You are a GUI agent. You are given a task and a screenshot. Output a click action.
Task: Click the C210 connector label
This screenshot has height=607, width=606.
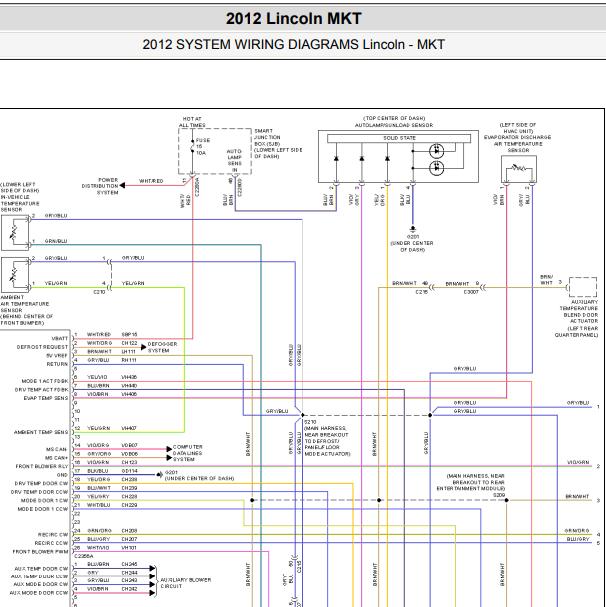(x=99, y=292)
